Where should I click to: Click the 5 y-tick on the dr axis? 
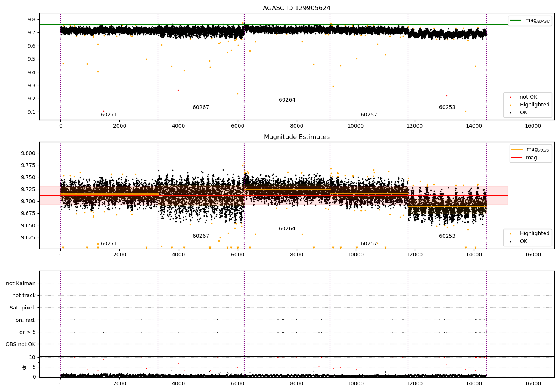[34, 367]
